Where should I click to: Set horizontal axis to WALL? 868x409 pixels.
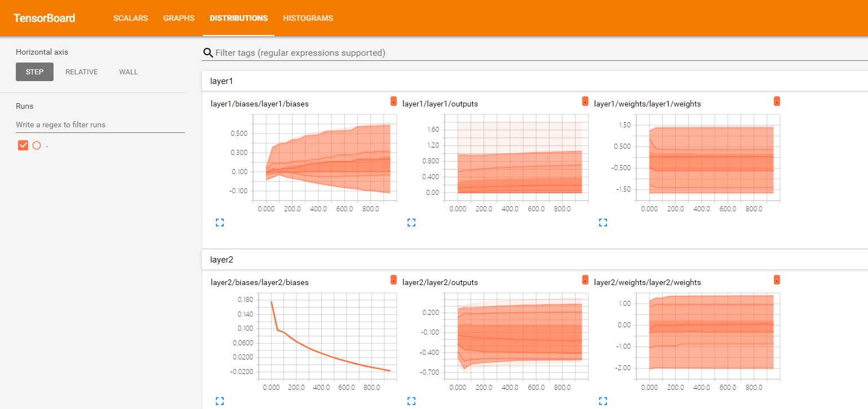coord(129,72)
